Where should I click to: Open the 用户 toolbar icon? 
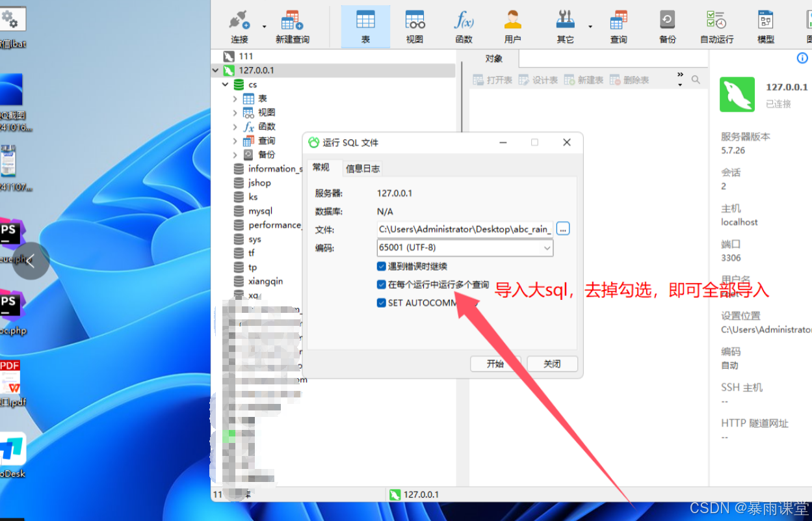[513, 27]
